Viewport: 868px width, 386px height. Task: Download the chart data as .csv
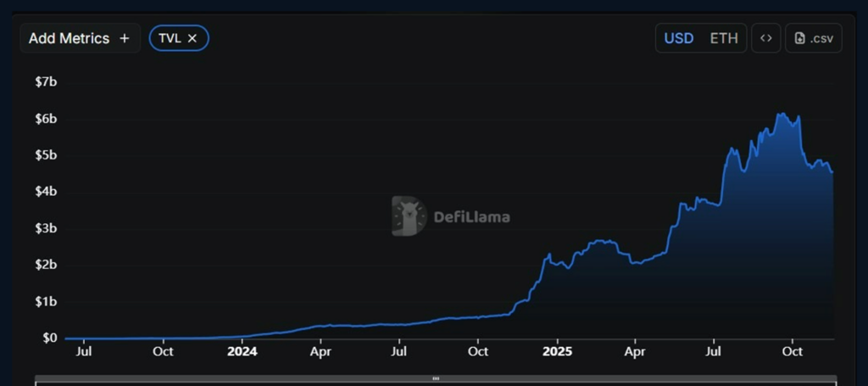814,38
